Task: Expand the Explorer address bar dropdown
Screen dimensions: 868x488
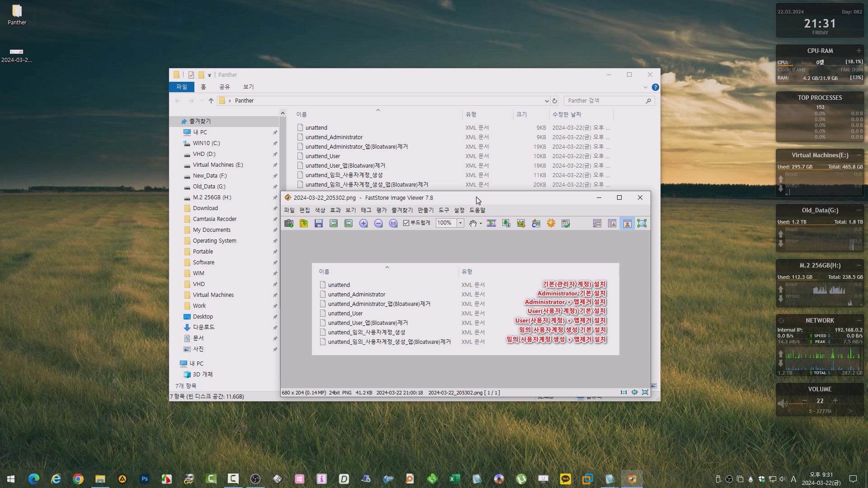Action: click(547, 101)
